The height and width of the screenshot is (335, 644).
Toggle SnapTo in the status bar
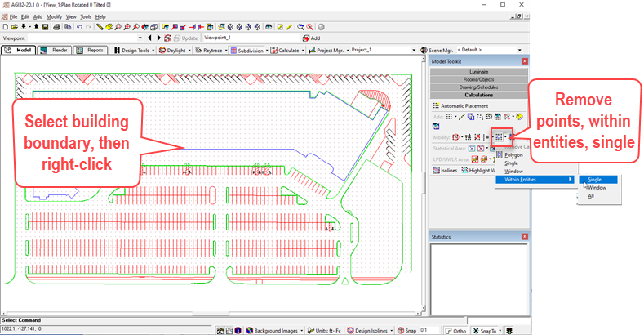coord(485,330)
